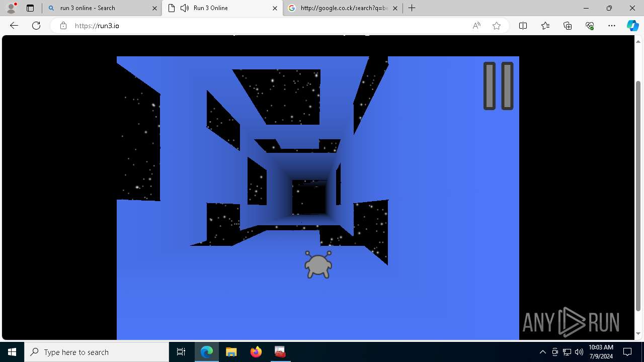
Task: Open the Windows Start menu
Action: point(12,352)
